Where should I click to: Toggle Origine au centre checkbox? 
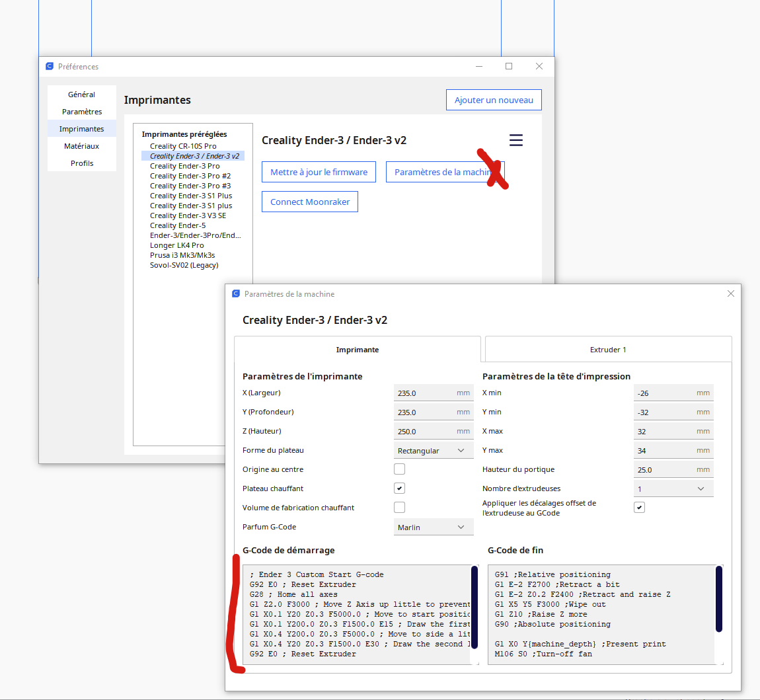(399, 469)
